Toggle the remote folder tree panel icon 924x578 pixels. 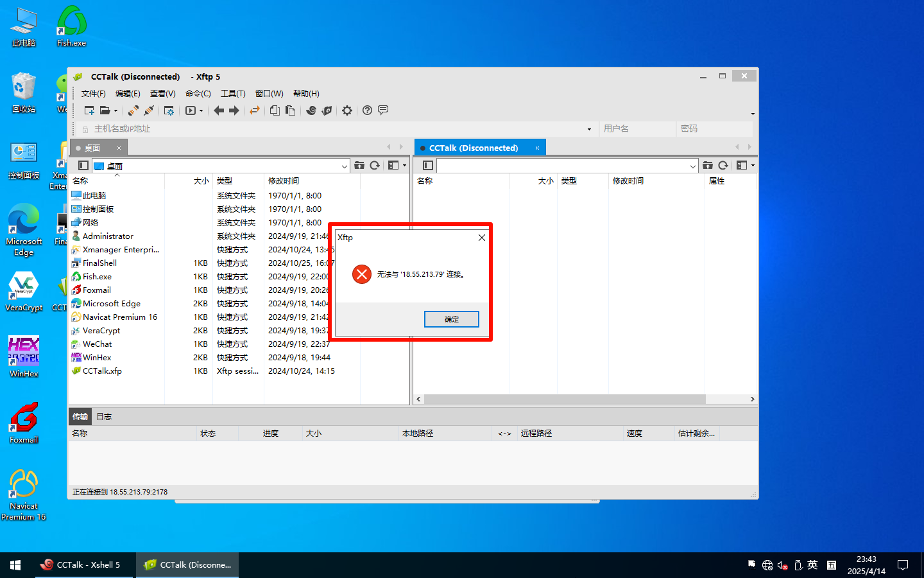pos(428,166)
